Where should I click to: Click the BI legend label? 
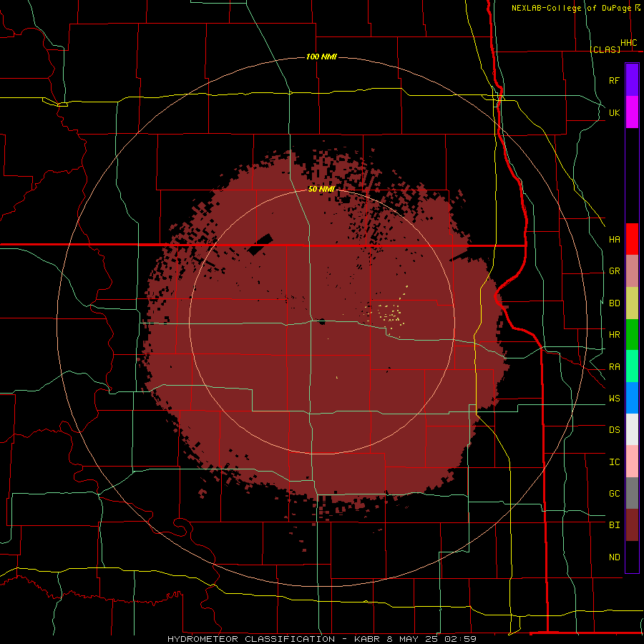tap(614, 525)
